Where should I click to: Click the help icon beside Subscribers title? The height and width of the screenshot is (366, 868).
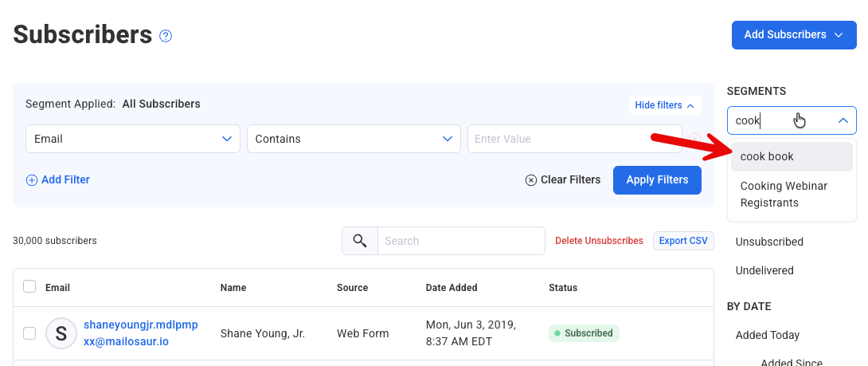point(166,36)
